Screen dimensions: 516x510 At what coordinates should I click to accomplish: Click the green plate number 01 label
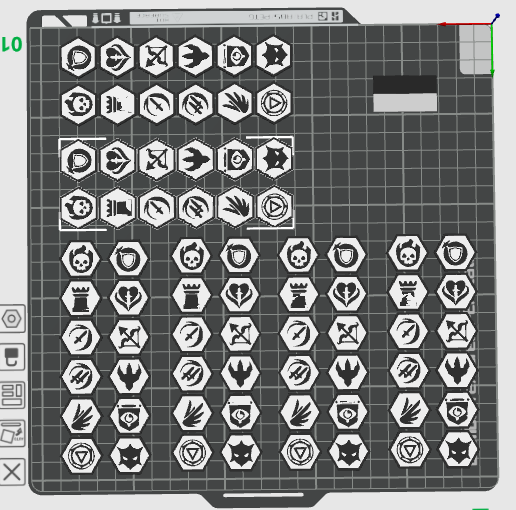(x=12, y=44)
